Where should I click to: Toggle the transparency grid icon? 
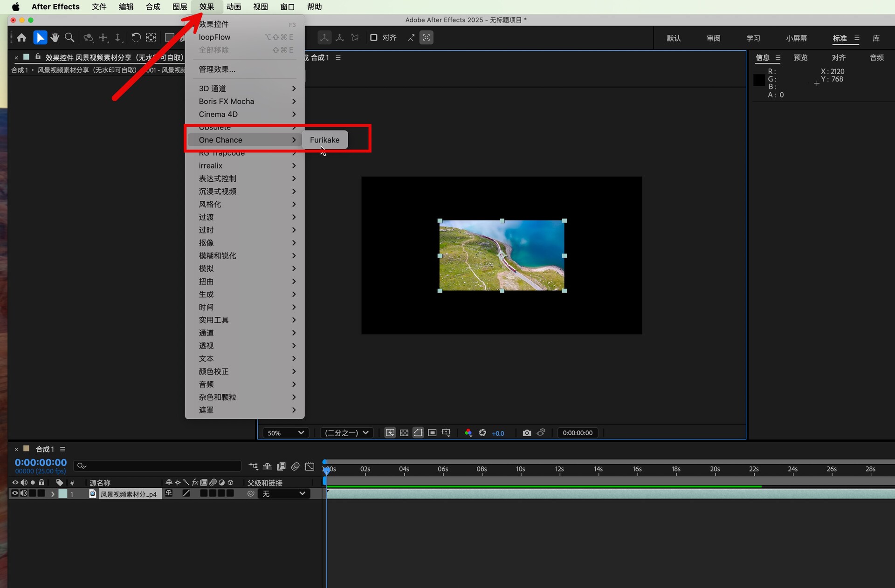tap(404, 433)
